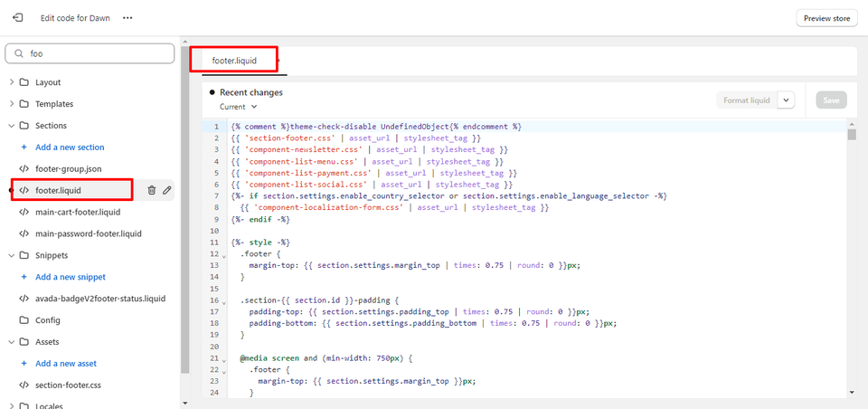Click the Preview store button
Image resolution: width=868 pixels, height=409 pixels.
click(826, 18)
